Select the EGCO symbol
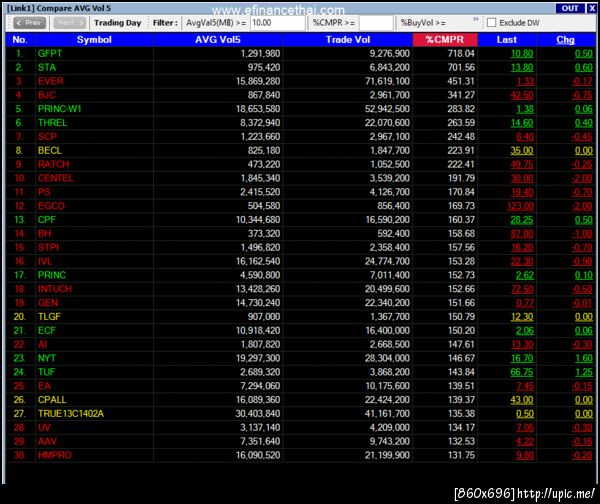The height and width of the screenshot is (504, 600). click(x=51, y=206)
